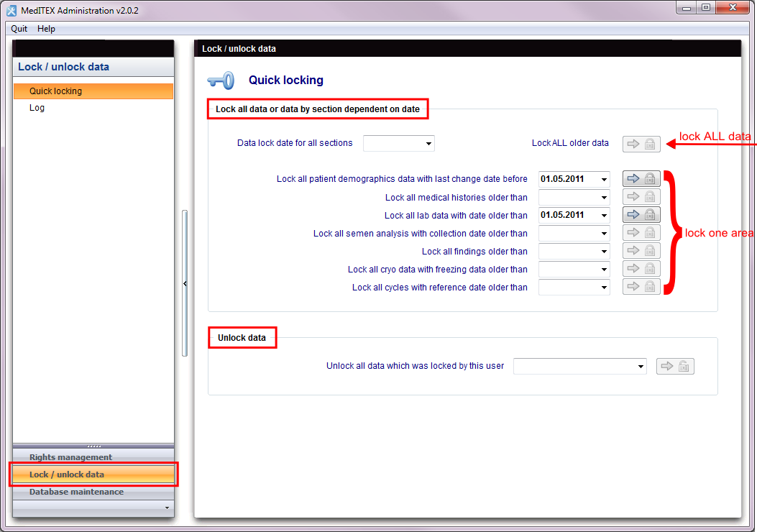Open the medical histories date dropdown
Image resolution: width=757 pixels, height=532 pixels.
pyautogui.click(x=604, y=198)
